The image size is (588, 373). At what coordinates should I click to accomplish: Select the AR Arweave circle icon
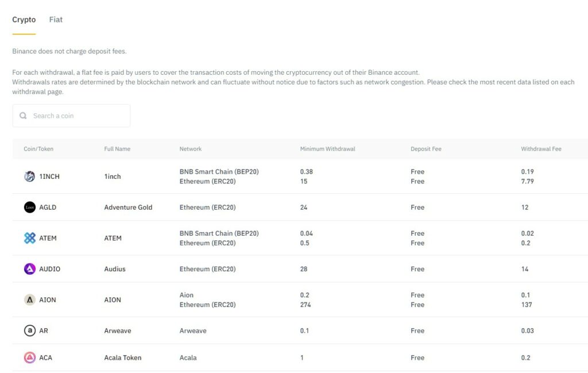30,330
